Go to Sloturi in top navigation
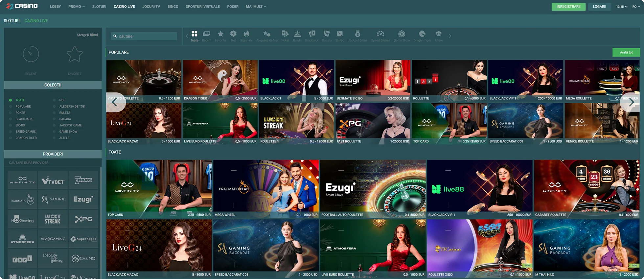Viewport: 644px width, 279px height. tap(99, 7)
